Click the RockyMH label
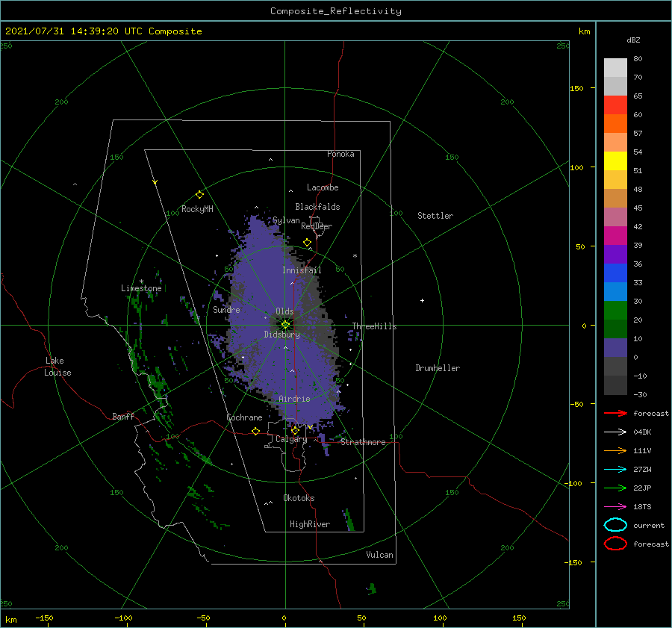 click(x=197, y=209)
